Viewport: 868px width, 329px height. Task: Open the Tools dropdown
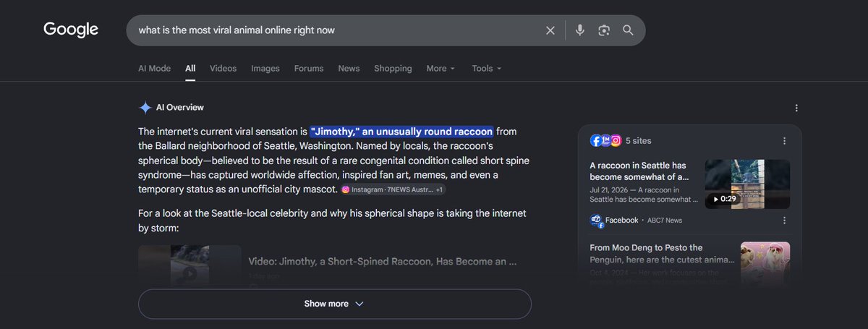(x=486, y=69)
